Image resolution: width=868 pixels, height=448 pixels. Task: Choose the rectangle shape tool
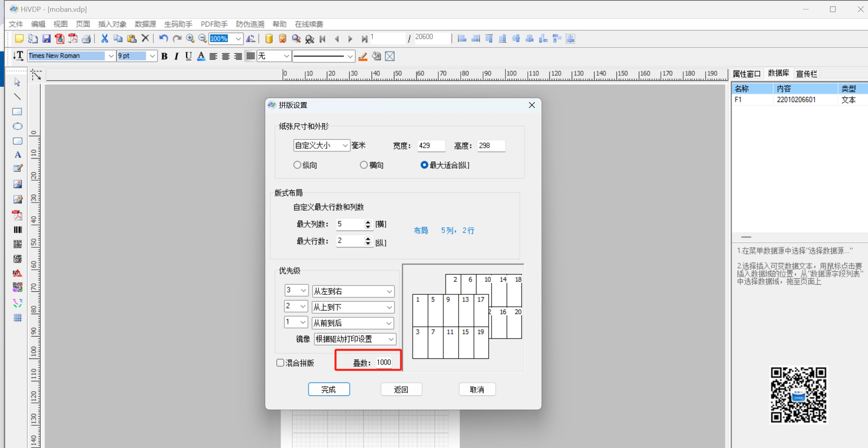[x=17, y=112]
